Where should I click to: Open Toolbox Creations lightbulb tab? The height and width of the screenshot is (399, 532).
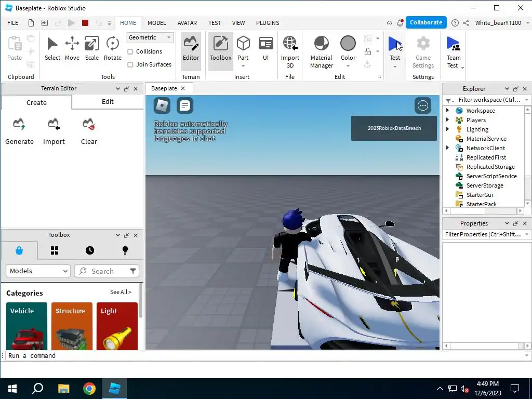125,251
